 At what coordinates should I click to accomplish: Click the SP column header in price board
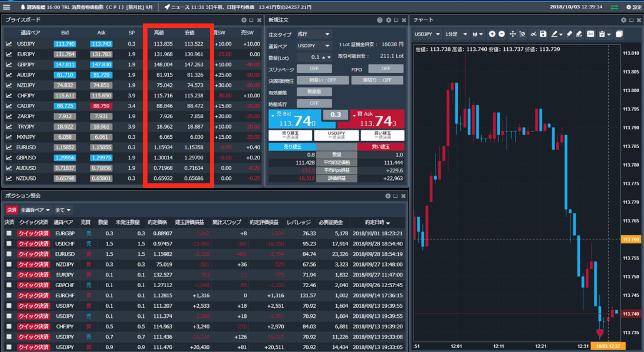(131, 33)
